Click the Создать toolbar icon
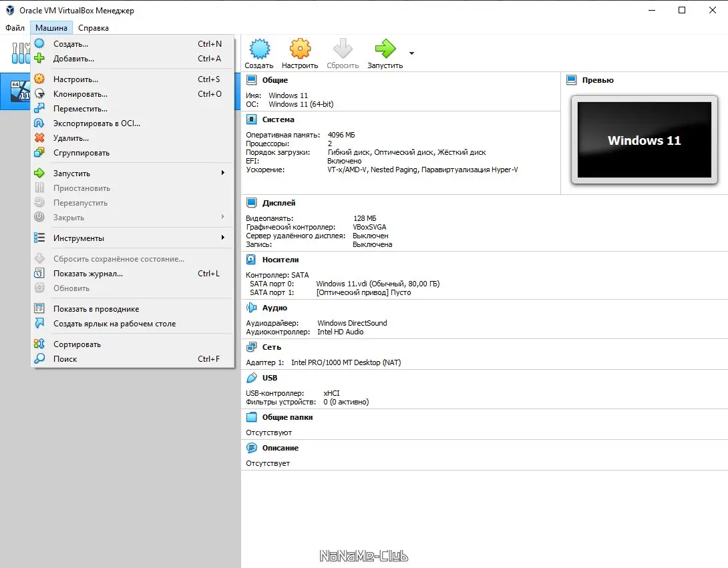The image size is (728, 568). [259, 49]
